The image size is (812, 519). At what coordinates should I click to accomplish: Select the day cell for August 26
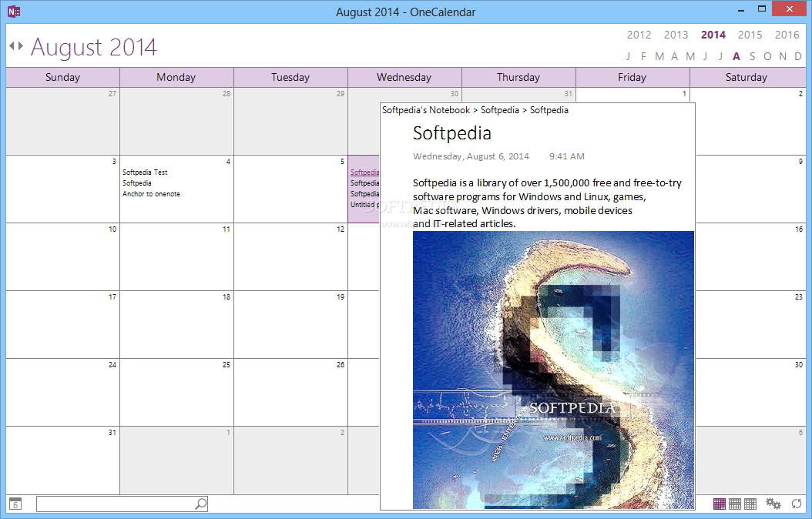click(290, 393)
